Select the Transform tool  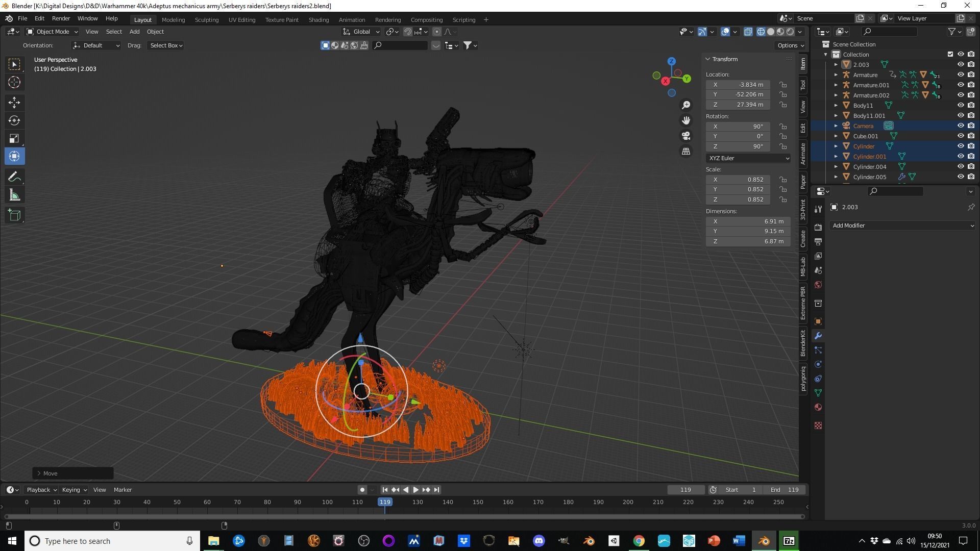pos(14,156)
